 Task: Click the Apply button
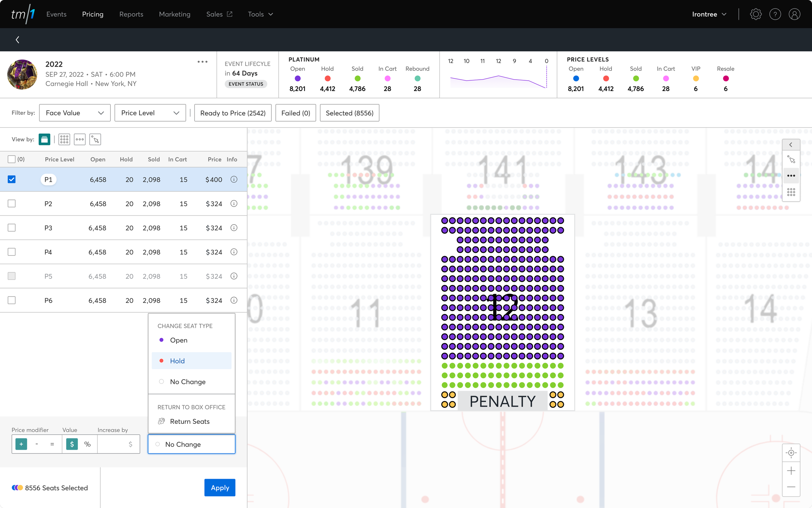tap(220, 488)
